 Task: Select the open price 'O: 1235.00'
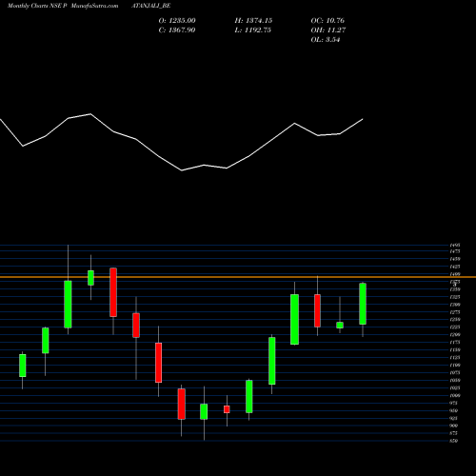pyautogui.click(x=177, y=21)
